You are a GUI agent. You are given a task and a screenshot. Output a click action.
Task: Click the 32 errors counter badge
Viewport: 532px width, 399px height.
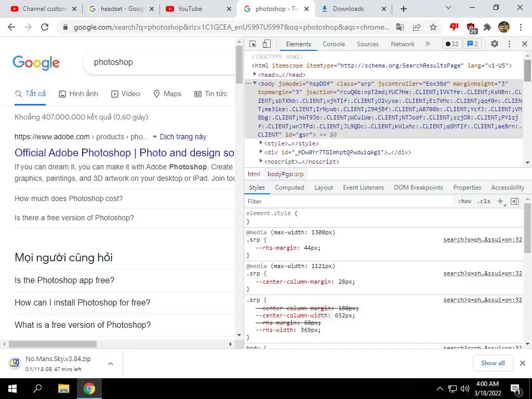pyautogui.click(x=452, y=44)
